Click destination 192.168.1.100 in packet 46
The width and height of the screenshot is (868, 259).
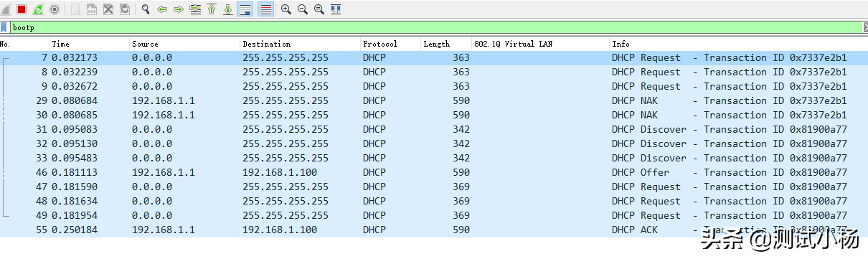click(x=280, y=172)
